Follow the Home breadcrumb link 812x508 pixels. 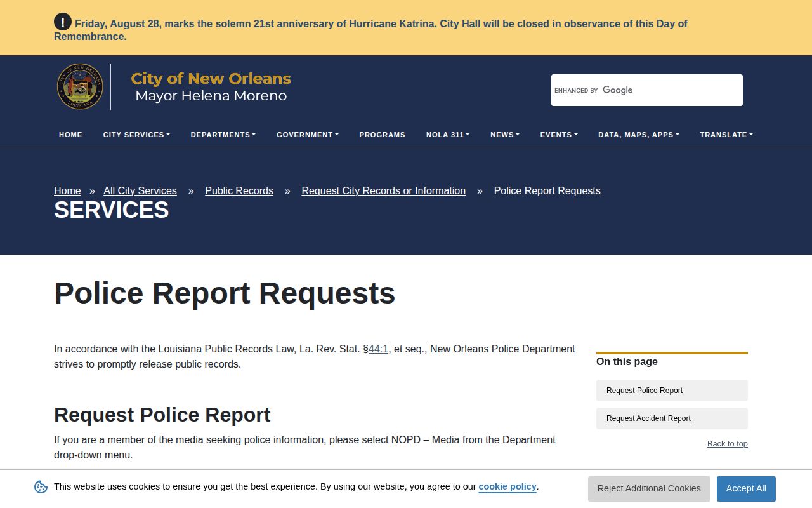coord(67,190)
